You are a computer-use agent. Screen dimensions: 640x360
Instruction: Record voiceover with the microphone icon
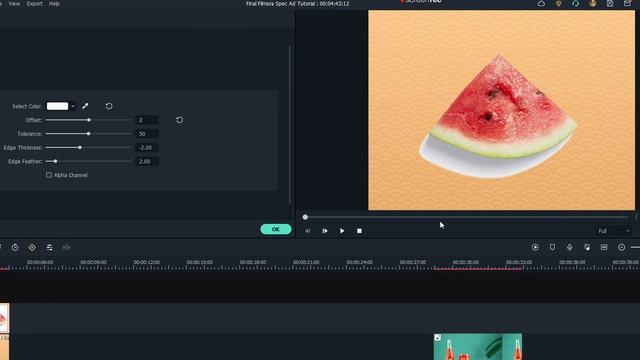coord(569,247)
